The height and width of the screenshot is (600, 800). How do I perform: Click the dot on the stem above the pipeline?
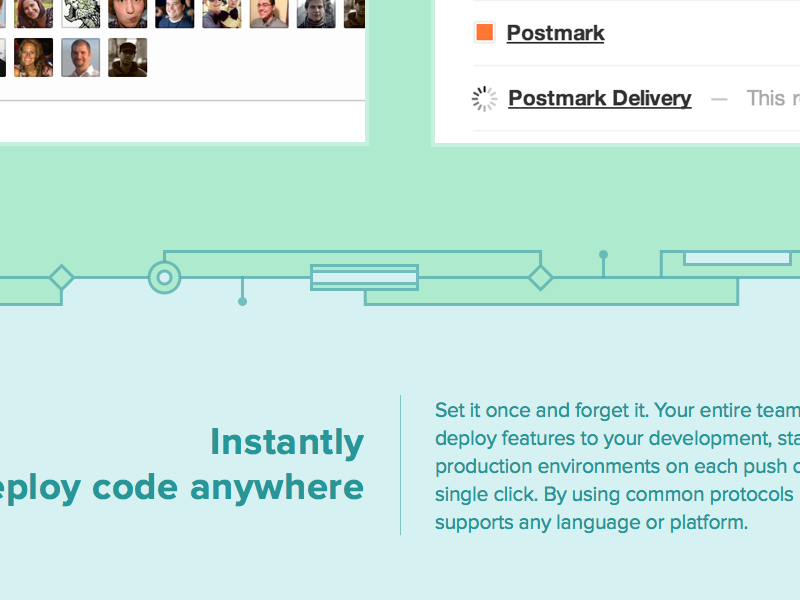coord(603,255)
